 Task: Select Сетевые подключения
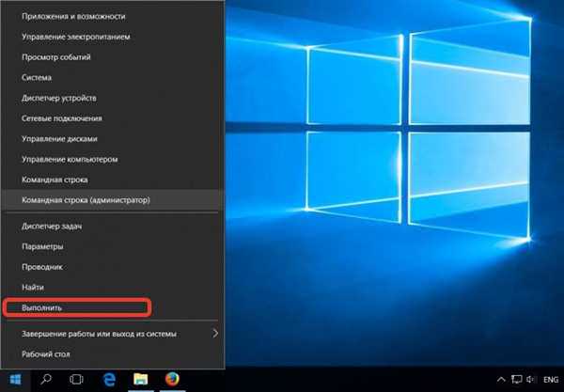pyautogui.click(x=113, y=118)
